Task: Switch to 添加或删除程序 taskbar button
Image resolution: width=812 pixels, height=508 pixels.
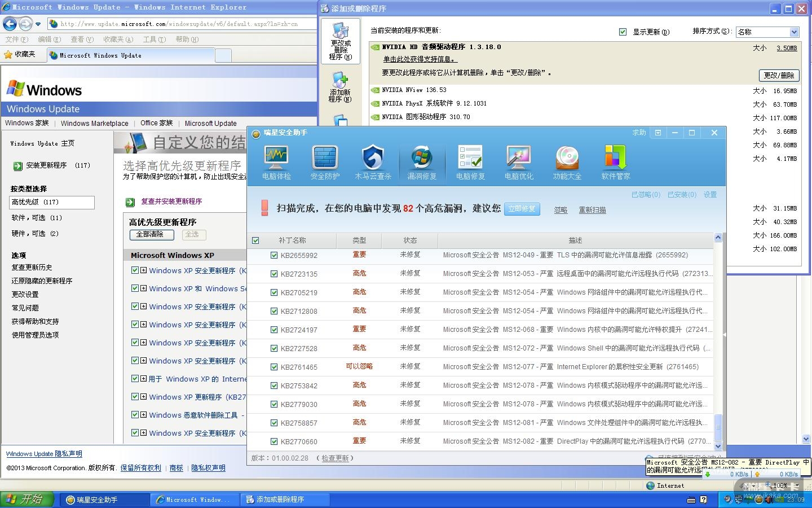Action: [x=285, y=500]
